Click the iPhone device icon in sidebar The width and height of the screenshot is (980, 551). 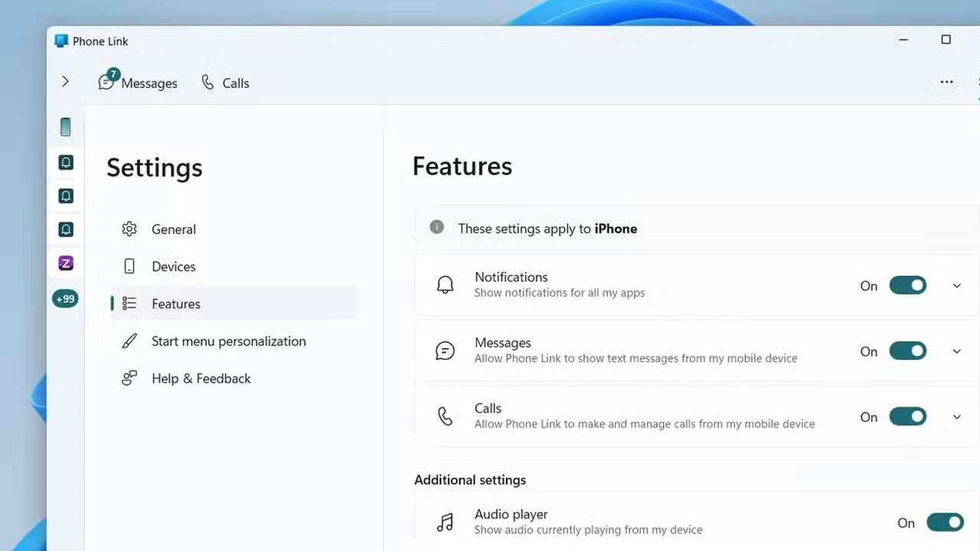pyautogui.click(x=66, y=127)
